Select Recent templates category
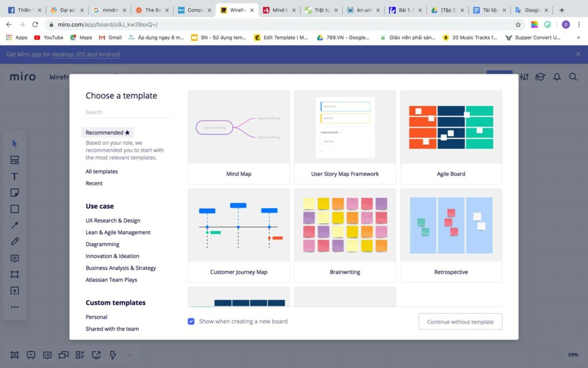 tap(94, 183)
